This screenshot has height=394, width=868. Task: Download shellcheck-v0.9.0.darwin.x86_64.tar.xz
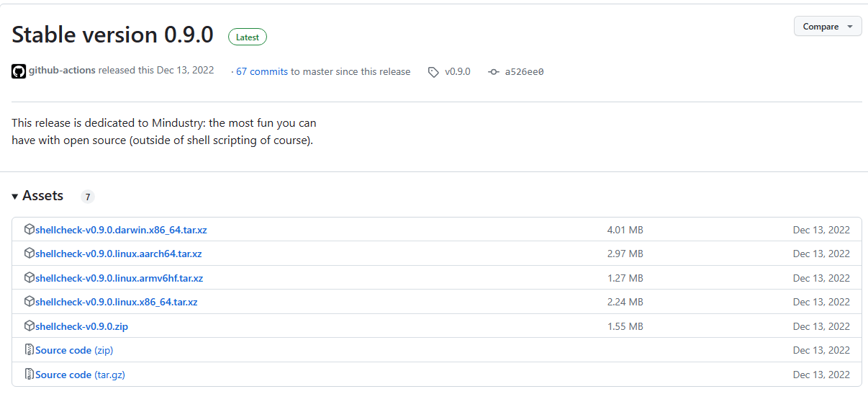click(121, 230)
